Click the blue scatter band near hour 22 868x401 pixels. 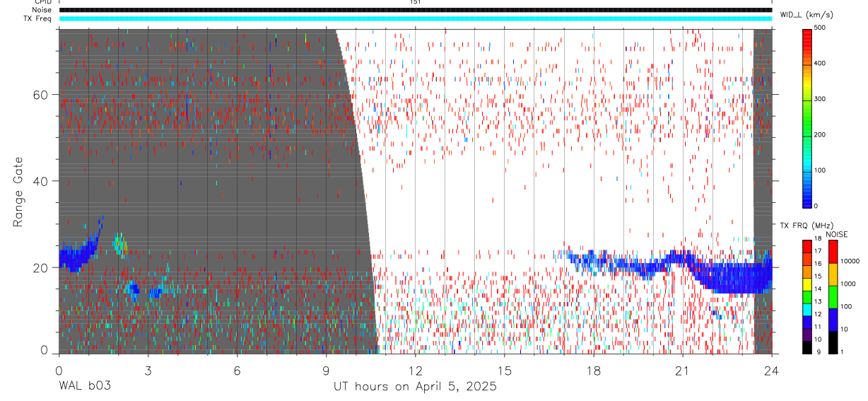[732, 277]
